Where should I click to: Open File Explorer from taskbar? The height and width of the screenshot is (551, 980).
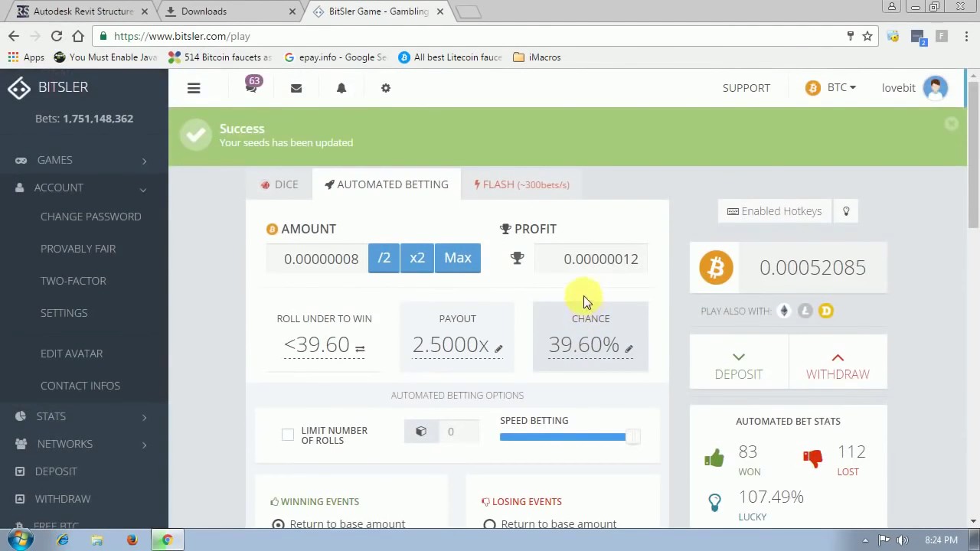(97, 540)
